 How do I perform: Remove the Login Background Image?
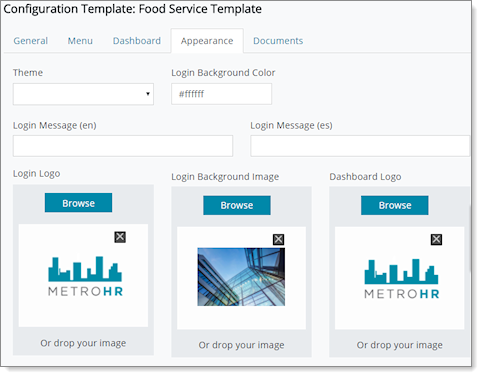[278, 239]
